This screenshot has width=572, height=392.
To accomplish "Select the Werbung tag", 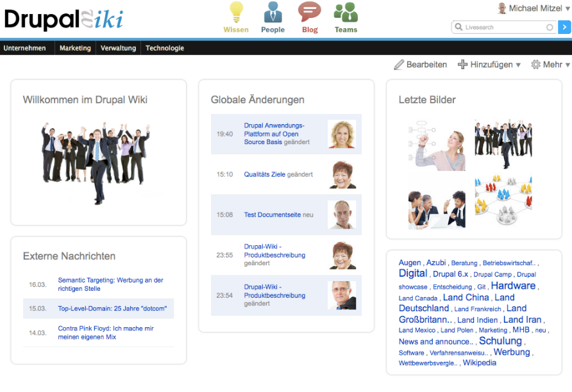I will coord(512,352).
